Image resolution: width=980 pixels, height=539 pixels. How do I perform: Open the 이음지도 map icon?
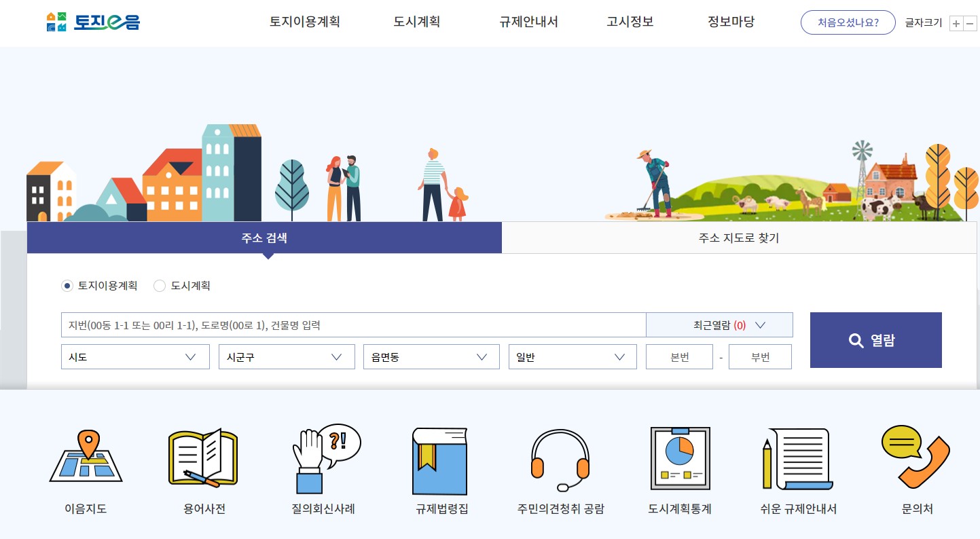(86, 468)
